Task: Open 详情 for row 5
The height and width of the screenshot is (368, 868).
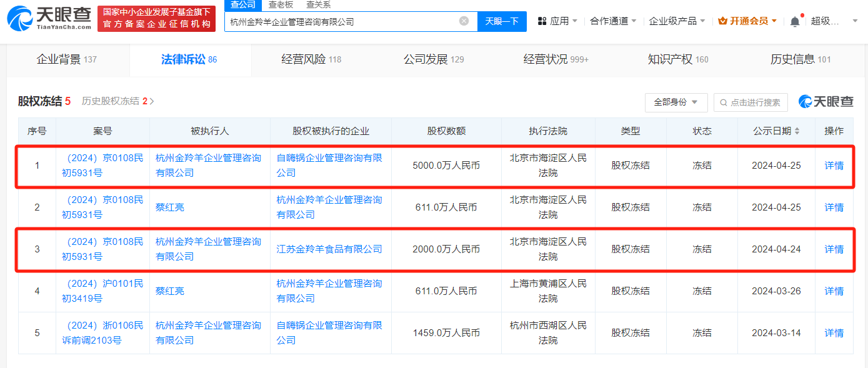Action: [x=834, y=333]
